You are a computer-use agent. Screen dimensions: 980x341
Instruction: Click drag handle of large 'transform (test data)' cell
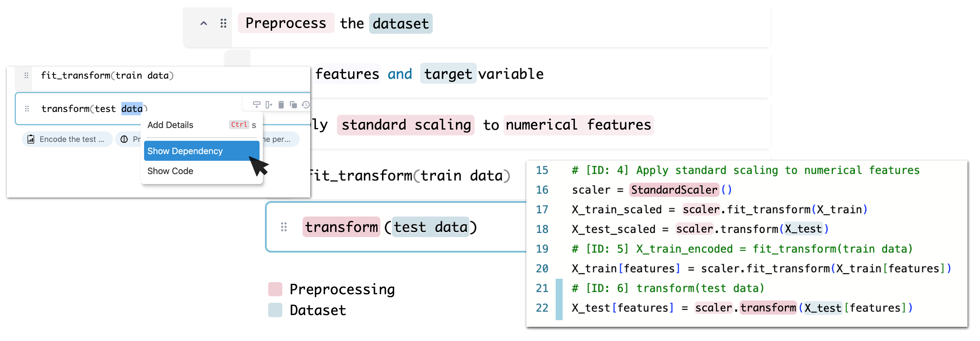pos(284,227)
